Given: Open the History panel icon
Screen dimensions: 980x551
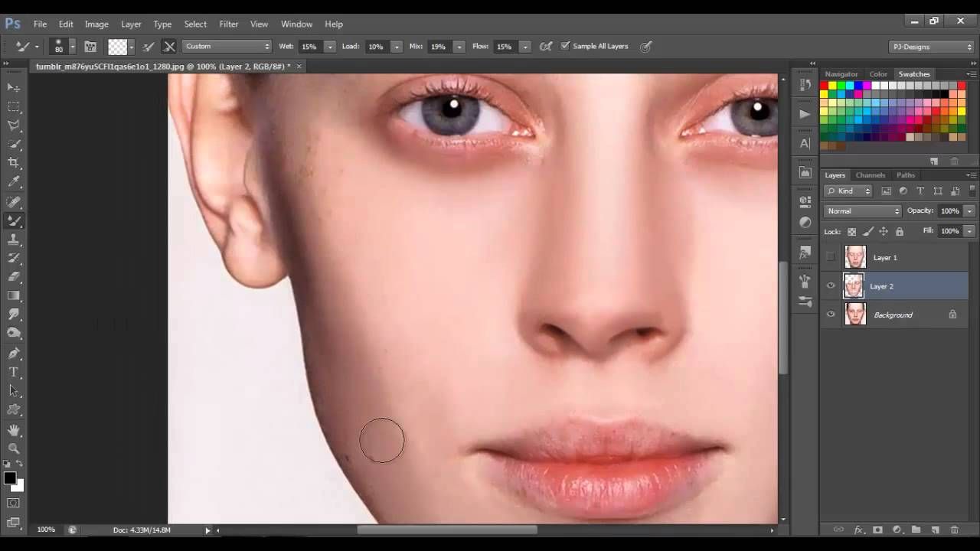Looking at the screenshot, I should (805, 84).
